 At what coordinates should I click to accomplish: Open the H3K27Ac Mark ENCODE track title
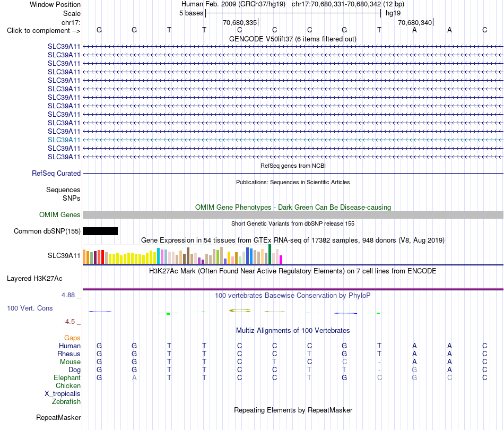pos(293,271)
